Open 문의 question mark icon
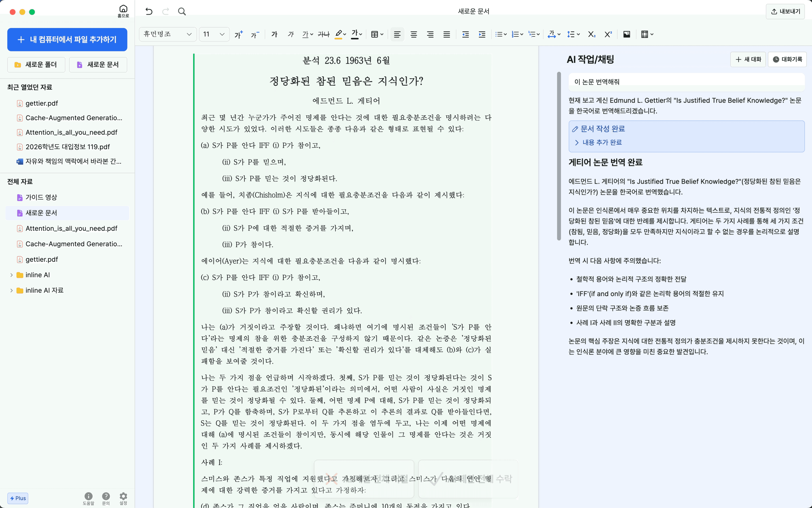This screenshot has height=508, width=812. coord(106,498)
